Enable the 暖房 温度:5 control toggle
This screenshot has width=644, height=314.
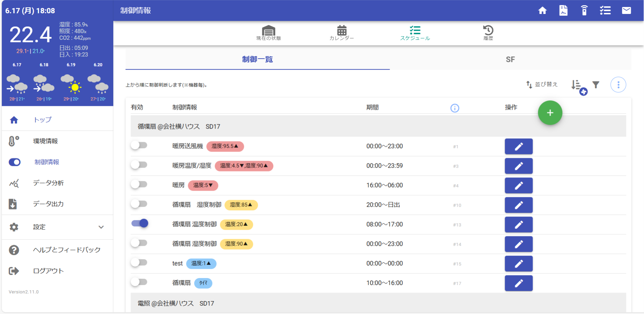(139, 184)
